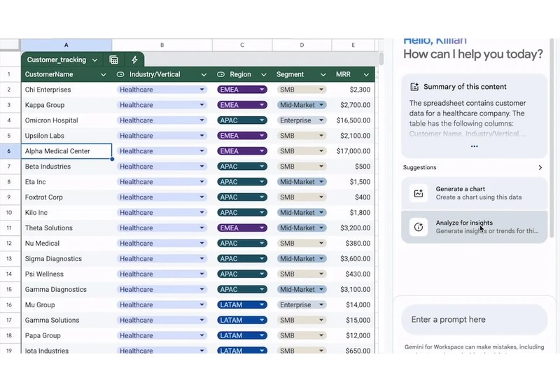Click the lightning bolt icon in table tab

(x=134, y=59)
